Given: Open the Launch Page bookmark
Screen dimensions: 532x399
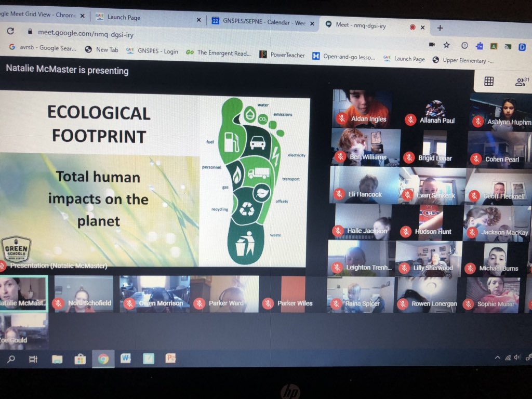Looking at the screenshot, I should [404, 59].
